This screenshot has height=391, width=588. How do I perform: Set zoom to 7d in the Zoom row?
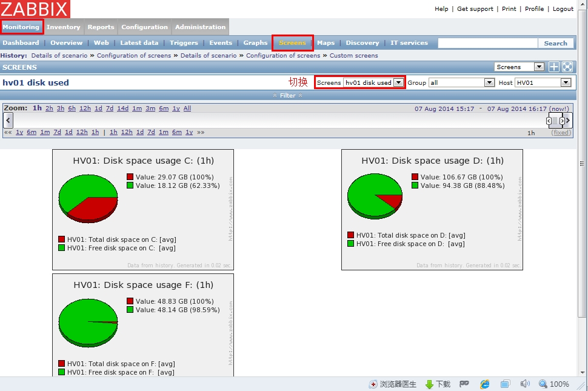click(110, 109)
